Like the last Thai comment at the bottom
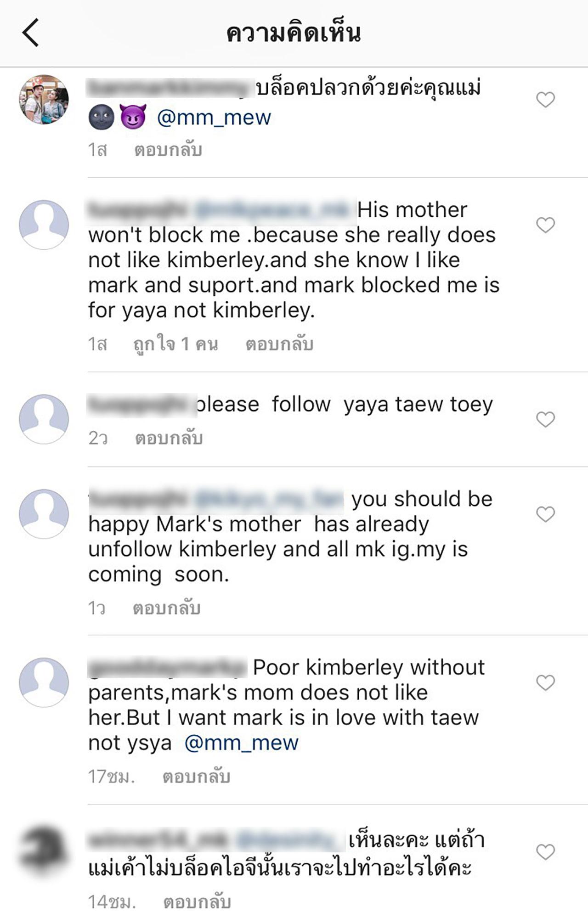588x924 pixels. 545,852
